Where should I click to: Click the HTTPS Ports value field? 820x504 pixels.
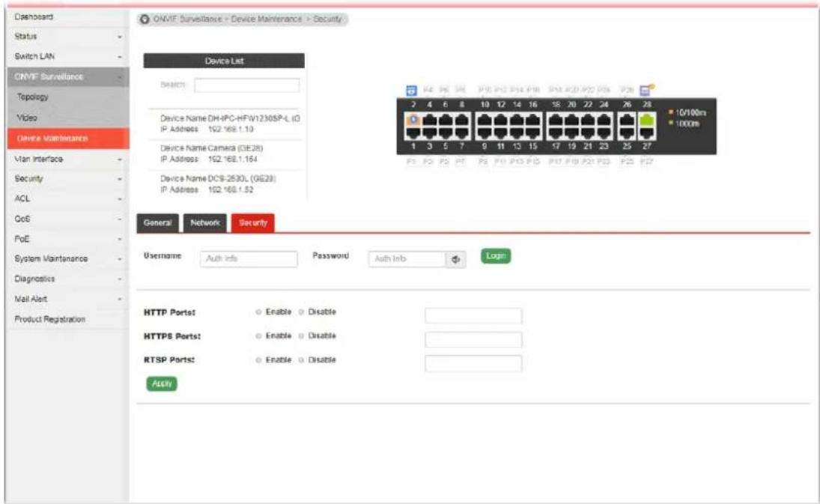473,339
